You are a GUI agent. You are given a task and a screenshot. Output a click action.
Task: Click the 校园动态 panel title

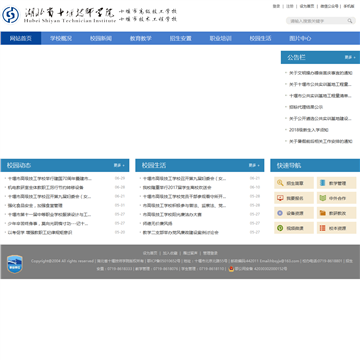pos(19,165)
